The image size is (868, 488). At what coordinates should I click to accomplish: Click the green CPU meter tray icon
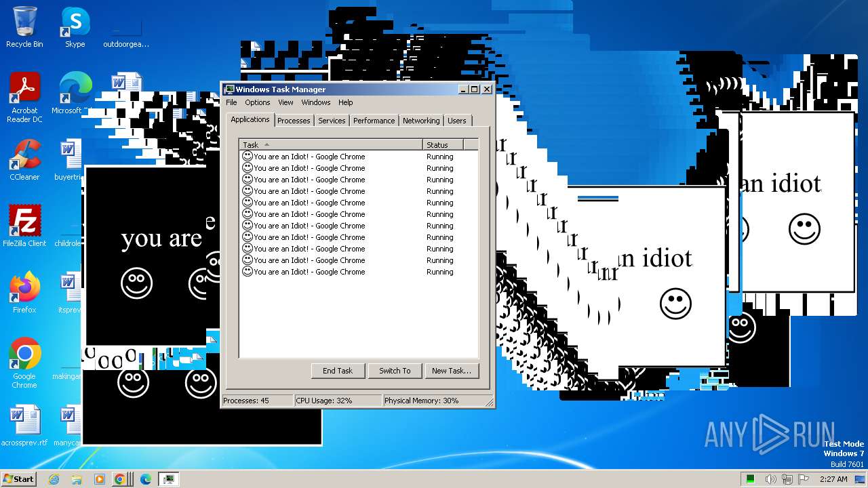pos(751,479)
